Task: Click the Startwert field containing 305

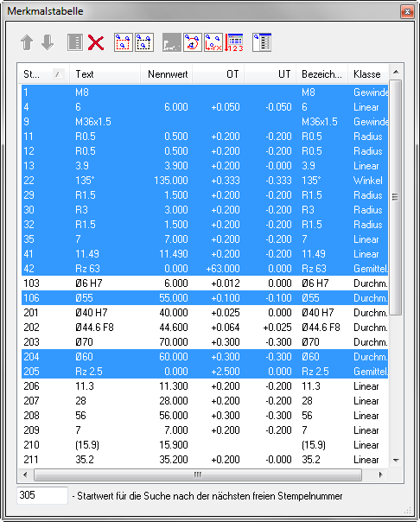Action: [x=42, y=495]
